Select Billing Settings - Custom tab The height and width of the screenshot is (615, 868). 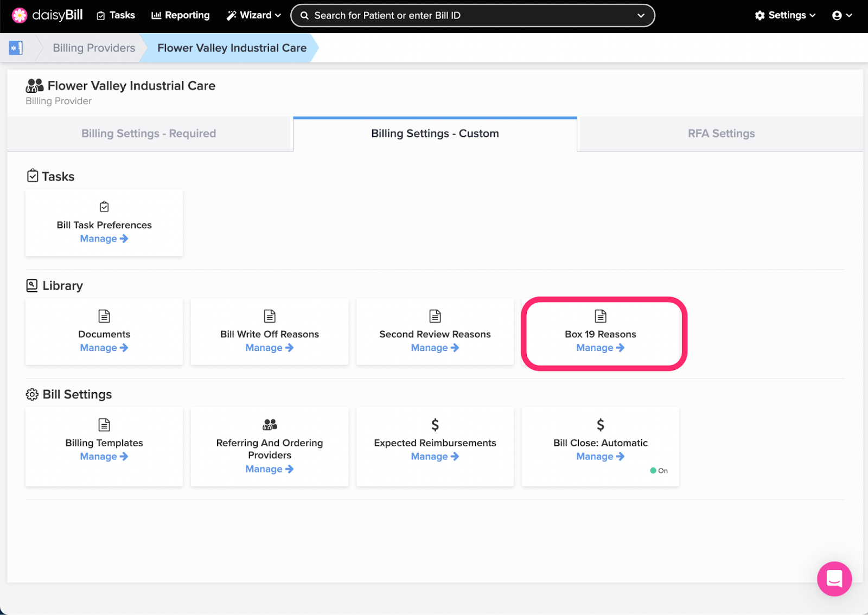(x=435, y=134)
